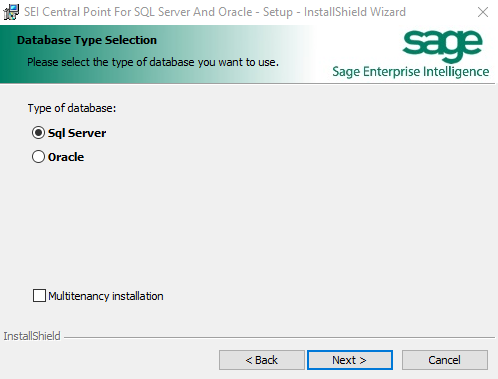
Task: Click the Multitenancy installation label text
Action: pos(106,296)
